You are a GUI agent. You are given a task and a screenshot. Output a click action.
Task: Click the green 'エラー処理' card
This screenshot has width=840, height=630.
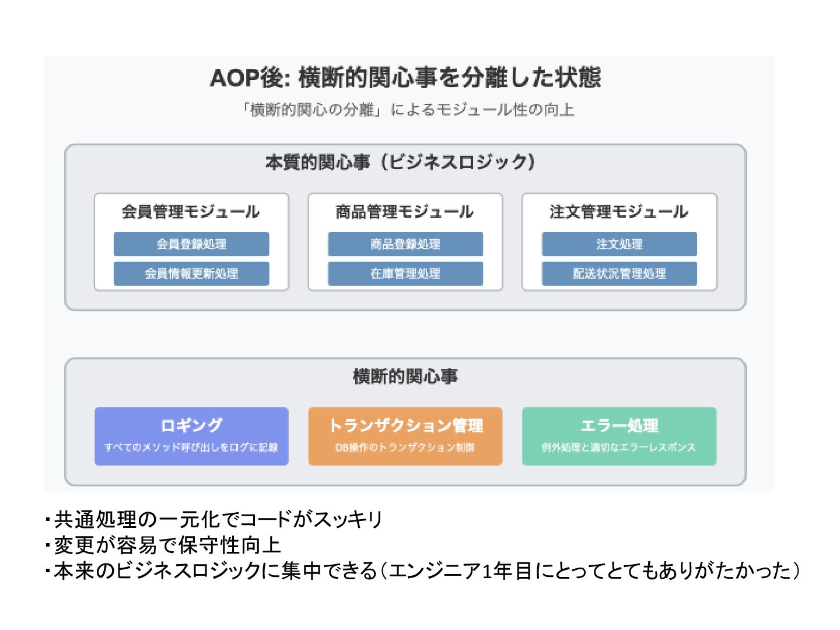coord(619,436)
